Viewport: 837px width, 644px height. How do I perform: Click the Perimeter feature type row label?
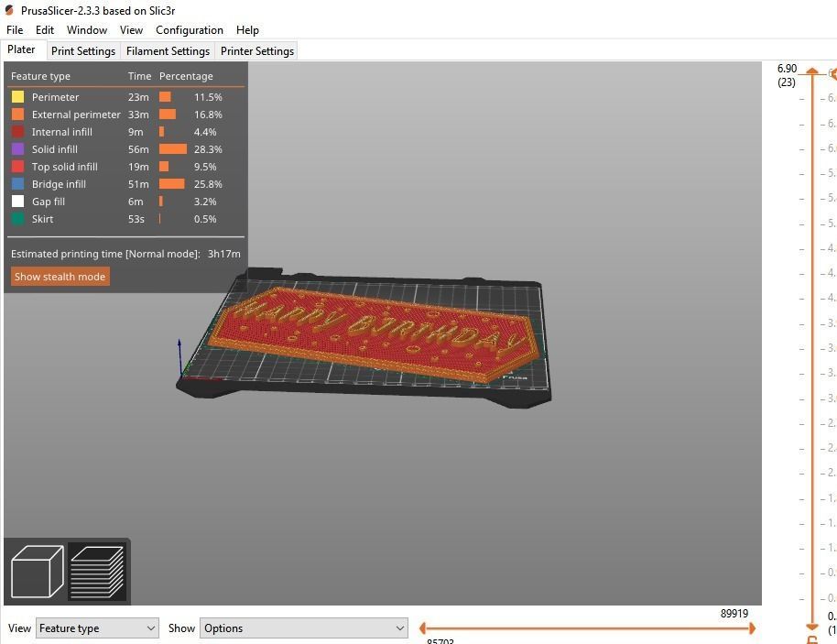[x=55, y=97]
